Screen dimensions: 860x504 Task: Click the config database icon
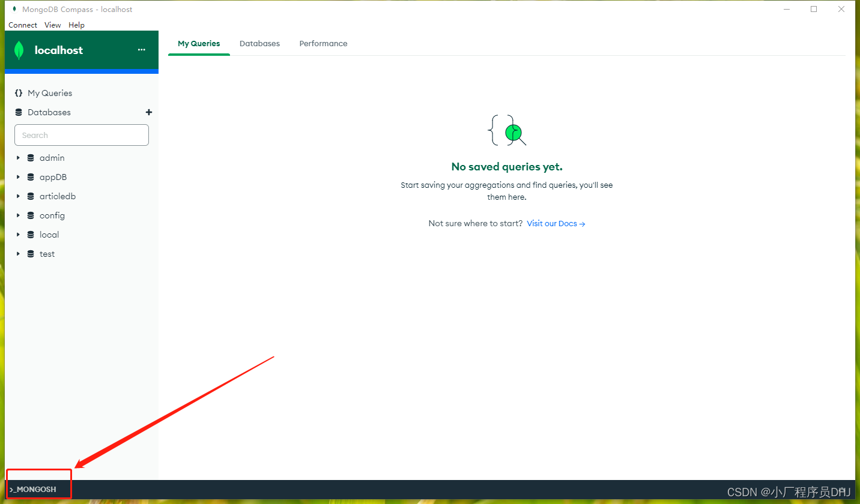click(31, 215)
